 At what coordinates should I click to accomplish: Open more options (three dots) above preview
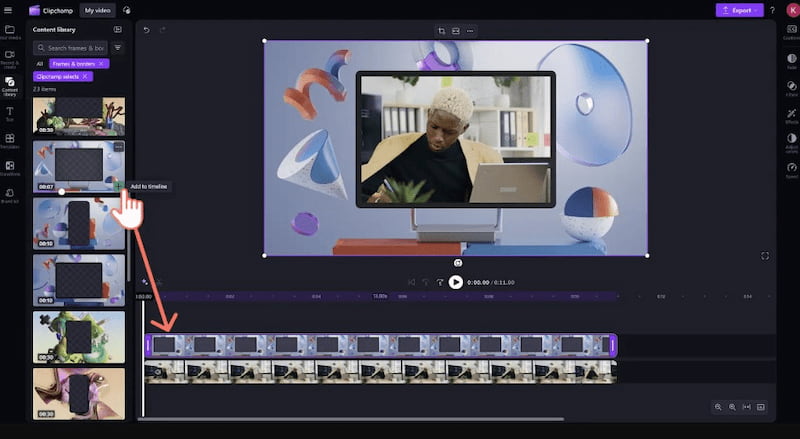[x=470, y=31]
